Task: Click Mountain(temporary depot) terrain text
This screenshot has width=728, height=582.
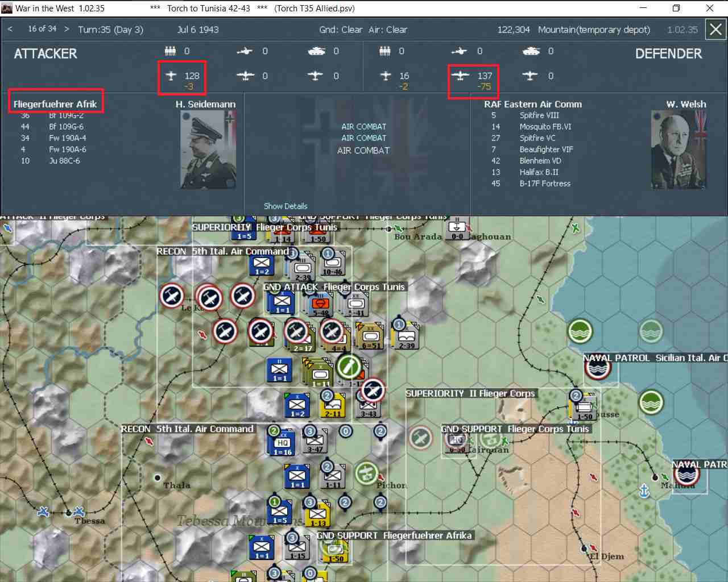Action: [594, 30]
